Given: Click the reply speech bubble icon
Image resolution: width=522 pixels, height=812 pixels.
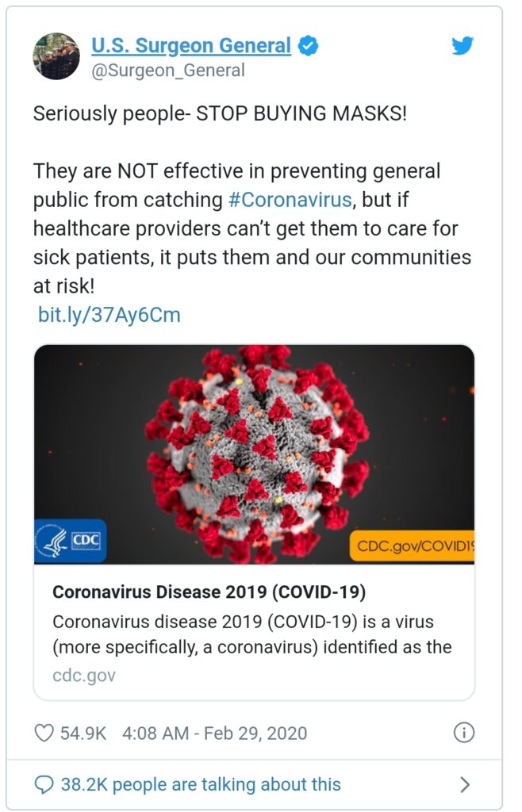Looking at the screenshot, I should click(43, 783).
